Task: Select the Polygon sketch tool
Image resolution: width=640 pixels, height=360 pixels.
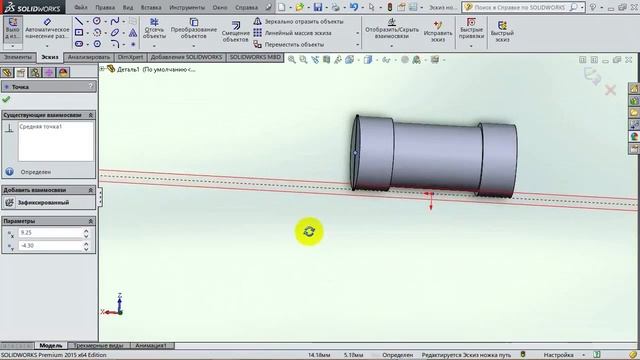Action: [97, 44]
